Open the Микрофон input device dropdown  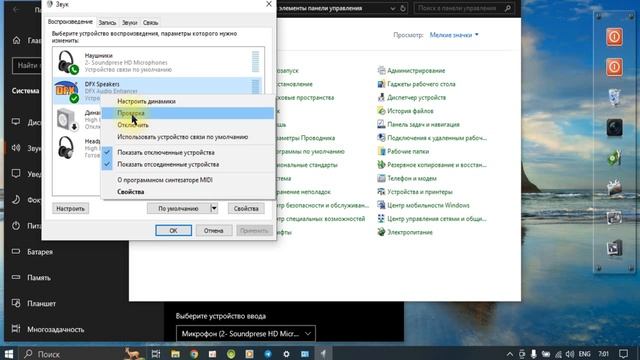point(246,333)
